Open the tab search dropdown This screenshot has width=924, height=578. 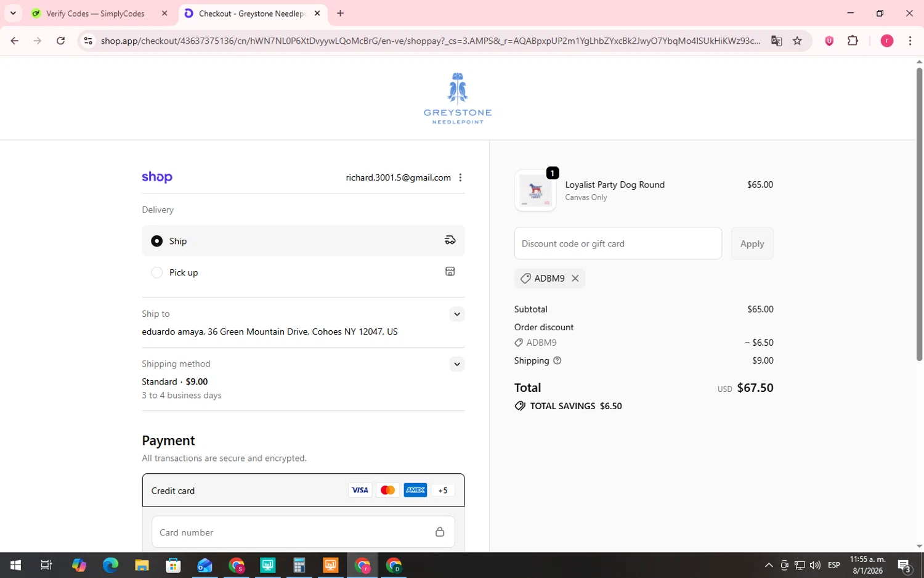pos(13,14)
